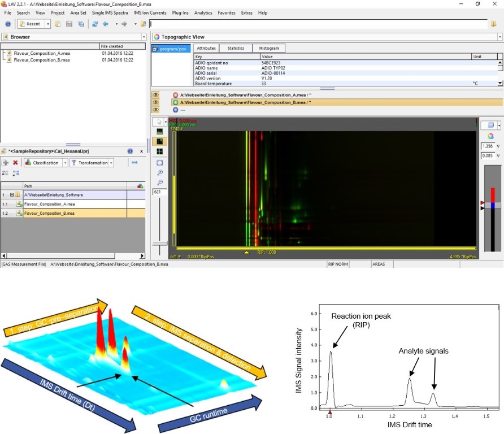Open the color mode dropdown right of plot

(x=499, y=125)
